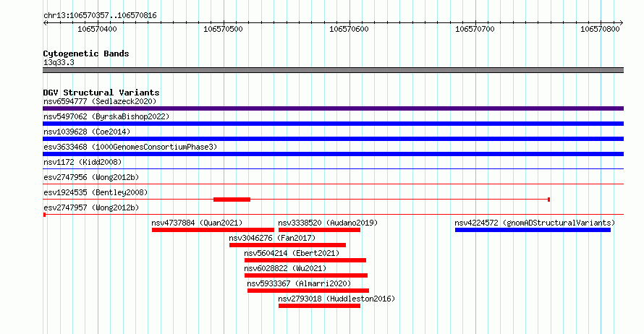Click the purple nsv6594777 variant bar

(x=333, y=108)
